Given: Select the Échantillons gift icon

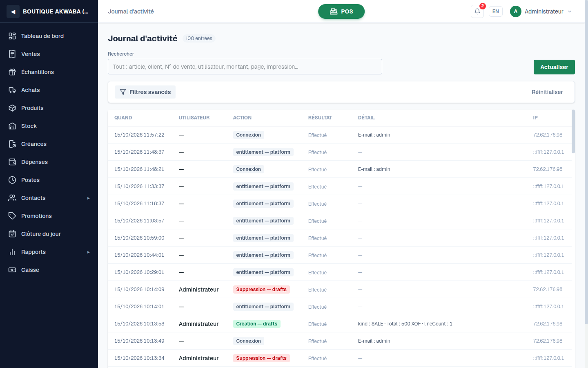Looking at the screenshot, I should [12, 72].
